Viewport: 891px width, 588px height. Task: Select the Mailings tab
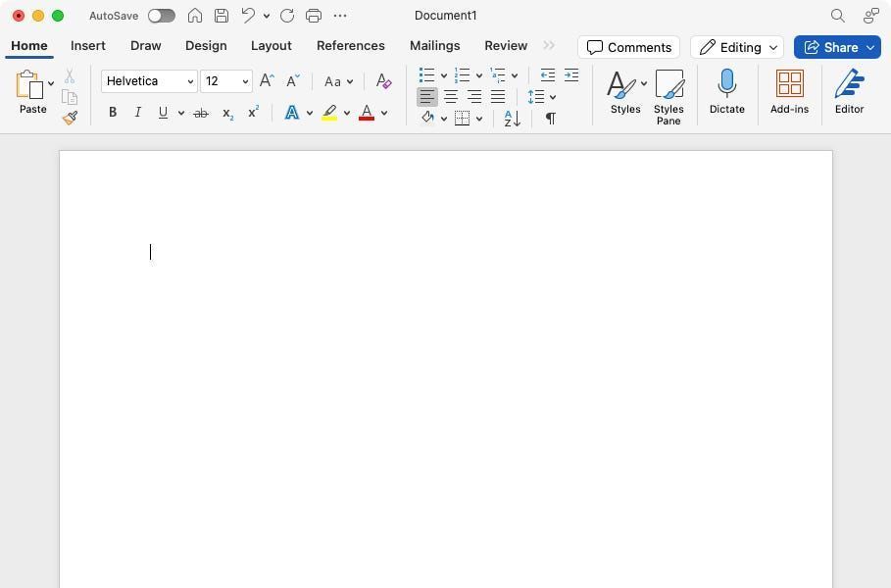[434, 45]
